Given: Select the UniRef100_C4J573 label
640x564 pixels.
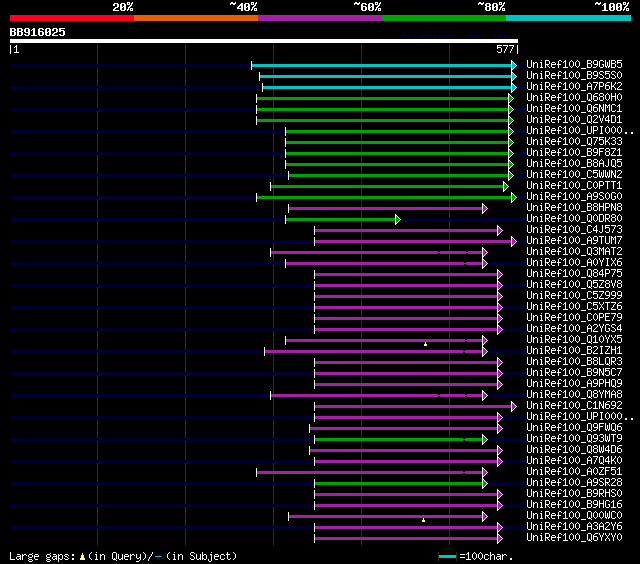Looking at the screenshot, I should click(574, 229).
